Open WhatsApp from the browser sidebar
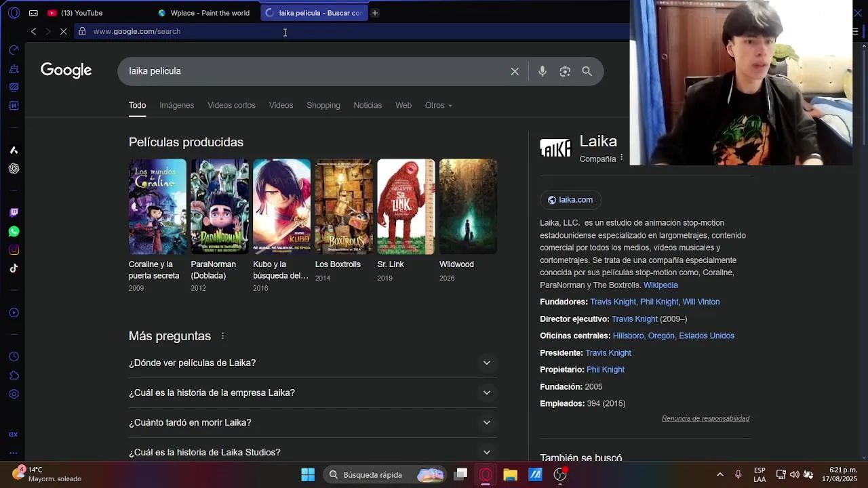This screenshot has height=488, width=868. [x=14, y=231]
